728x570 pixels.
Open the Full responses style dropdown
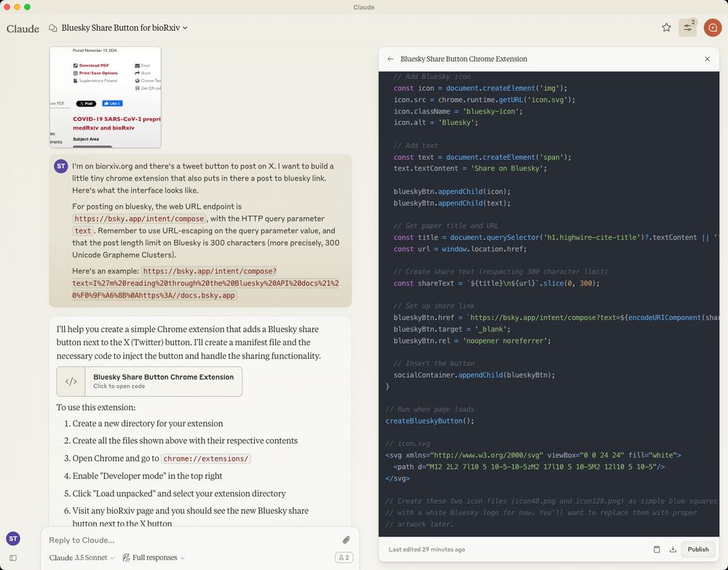pyautogui.click(x=154, y=558)
